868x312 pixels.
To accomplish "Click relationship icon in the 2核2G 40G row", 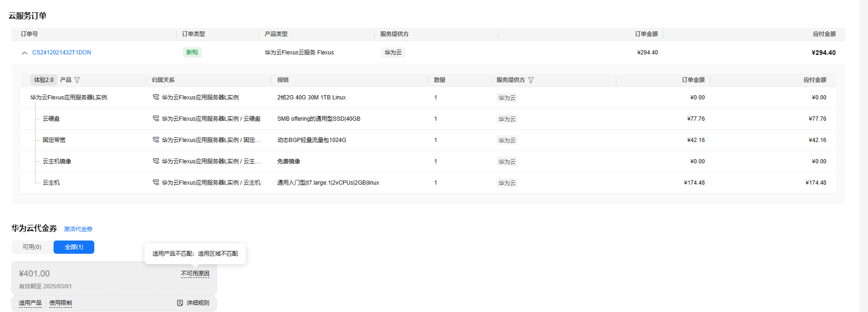I will tap(155, 97).
